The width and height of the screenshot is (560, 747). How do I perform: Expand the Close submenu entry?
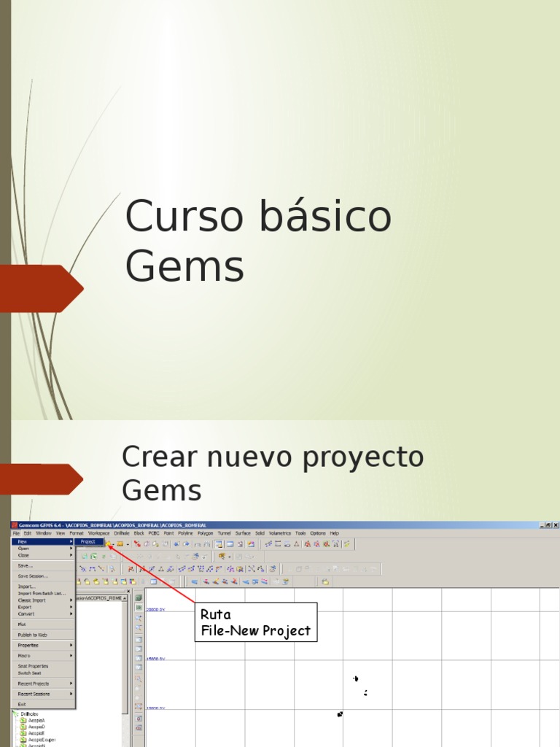(x=43, y=555)
